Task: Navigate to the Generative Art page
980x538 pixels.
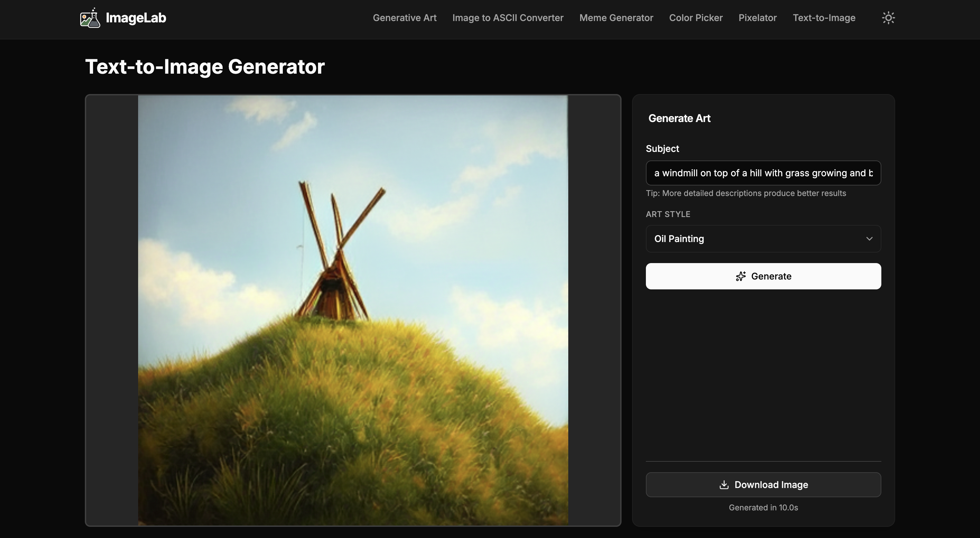Action: click(x=404, y=17)
